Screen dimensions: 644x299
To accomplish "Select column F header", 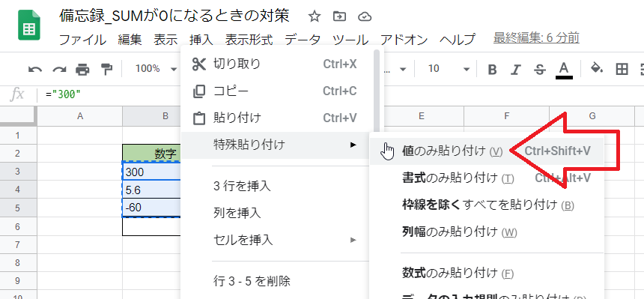I will (x=506, y=116).
